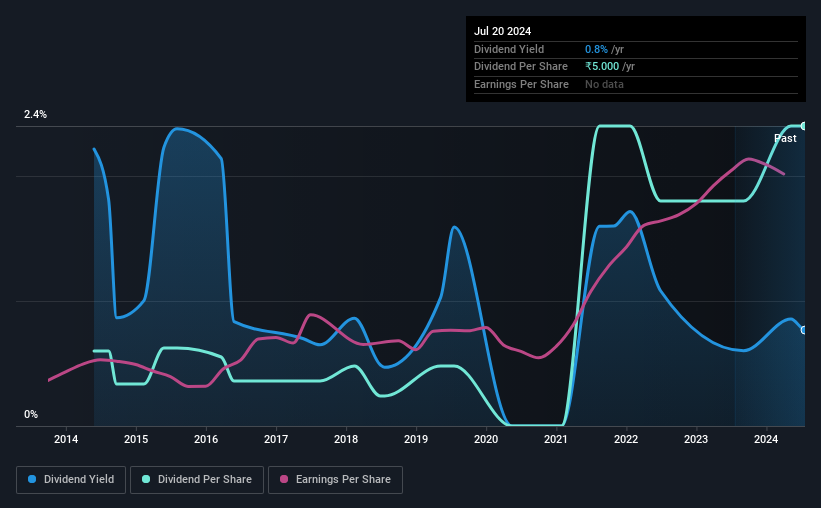Click the 2024 x-axis label
The height and width of the screenshot is (508, 821).
pyautogui.click(x=765, y=439)
